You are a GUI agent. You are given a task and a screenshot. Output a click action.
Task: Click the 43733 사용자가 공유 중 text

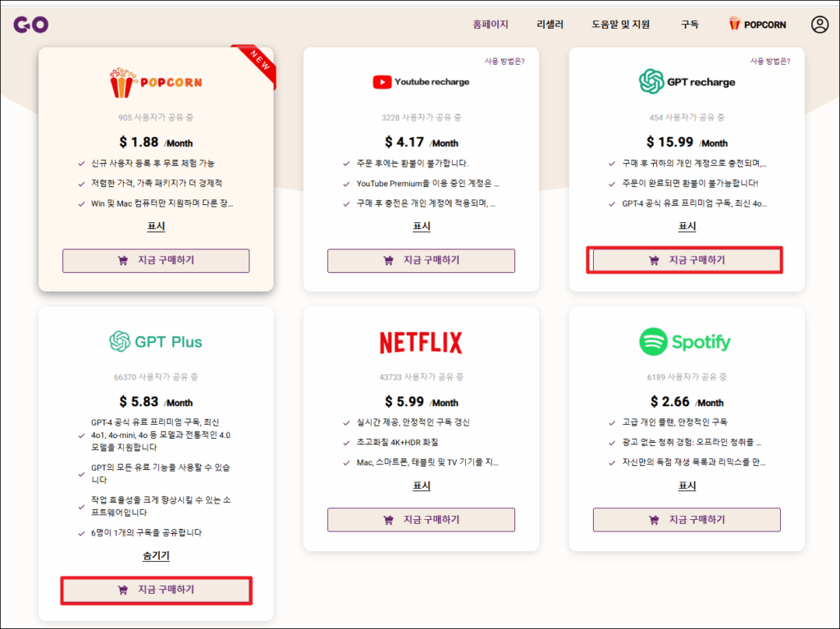pos(421,377)
